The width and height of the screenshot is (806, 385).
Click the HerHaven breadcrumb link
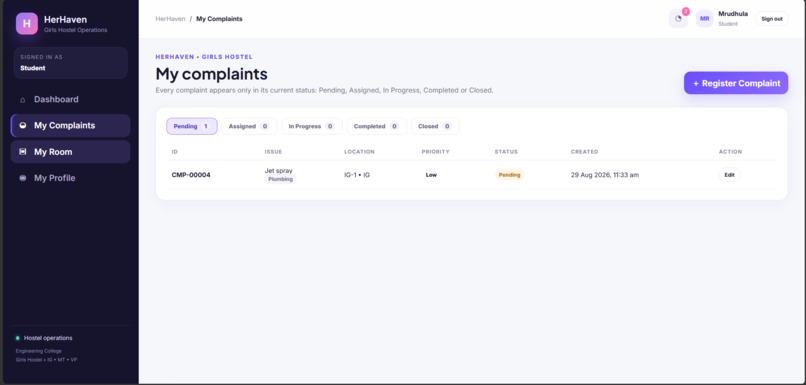point(170,19)
